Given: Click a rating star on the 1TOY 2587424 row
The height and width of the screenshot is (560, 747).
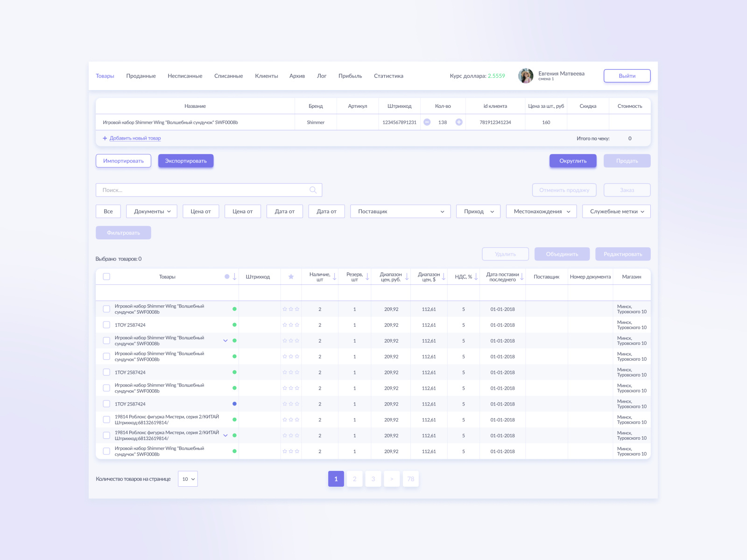Looking at the screenshot, I should [284, 324].
